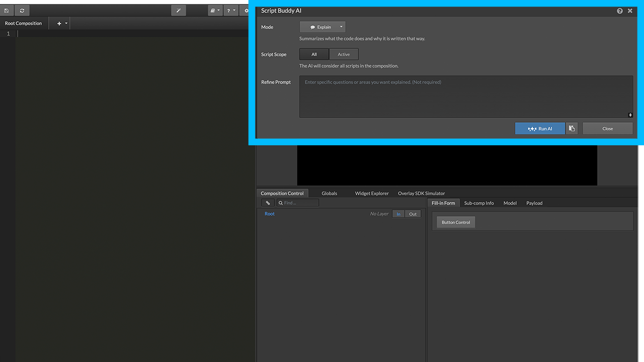Open the Explain mode dropdown
644x362 pixels.
point(323,27)
